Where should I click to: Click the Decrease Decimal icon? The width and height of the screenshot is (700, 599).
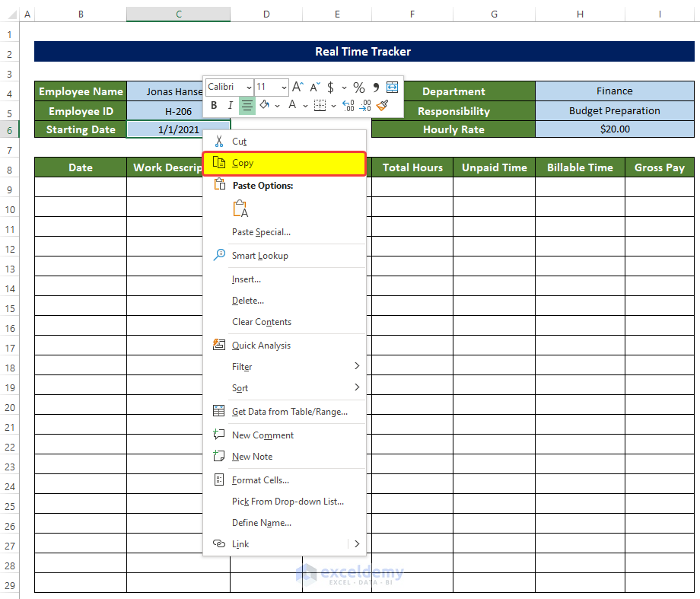tap(365, 106)
